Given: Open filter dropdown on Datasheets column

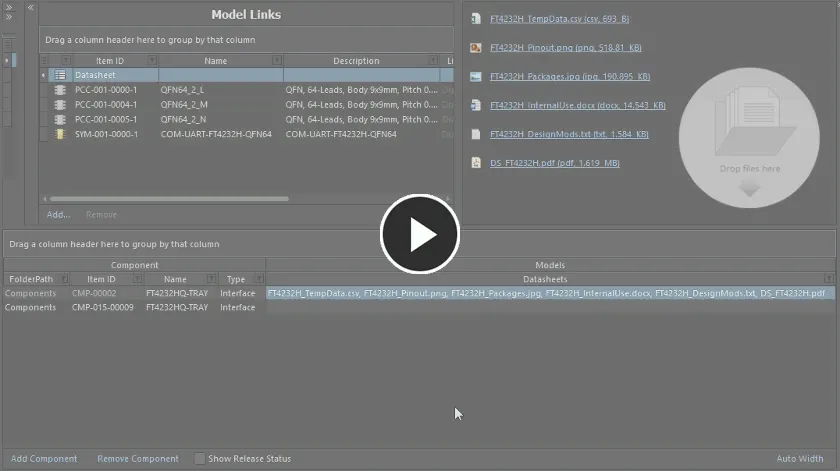Looking at the screenshot, I should click(829, 279).
